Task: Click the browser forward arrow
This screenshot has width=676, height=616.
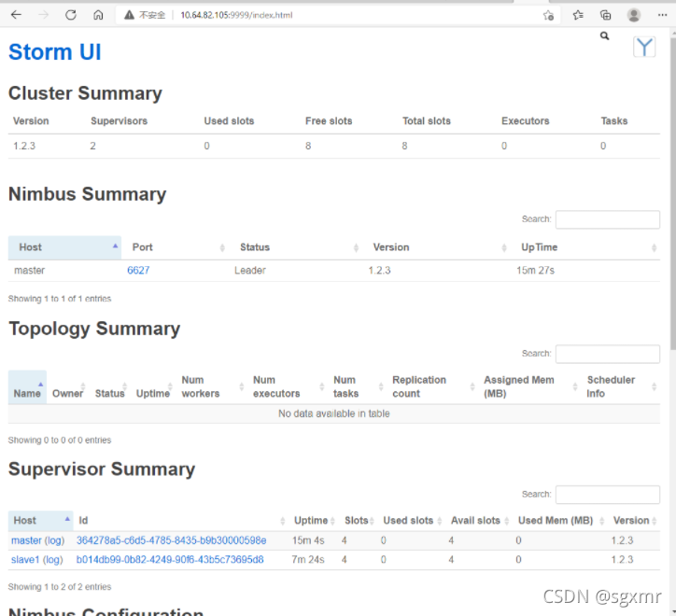Action: [43, 15]
